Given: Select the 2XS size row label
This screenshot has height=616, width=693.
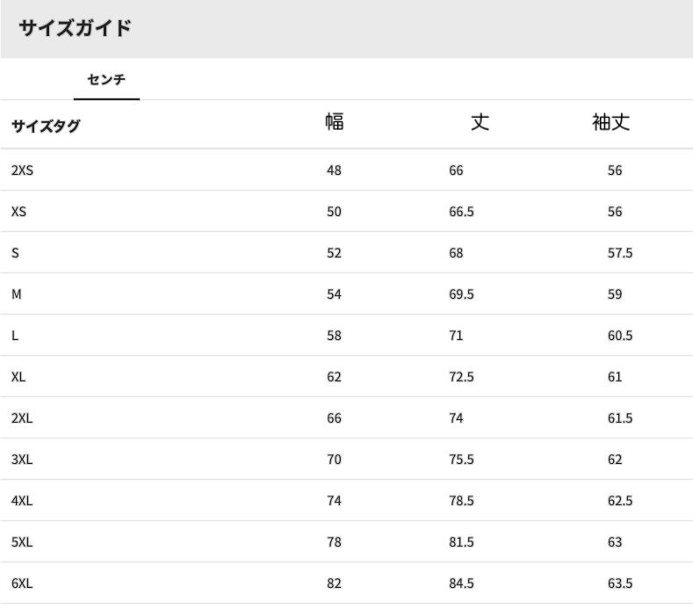Looking at the screenshot, I should (x=22, y=170).
